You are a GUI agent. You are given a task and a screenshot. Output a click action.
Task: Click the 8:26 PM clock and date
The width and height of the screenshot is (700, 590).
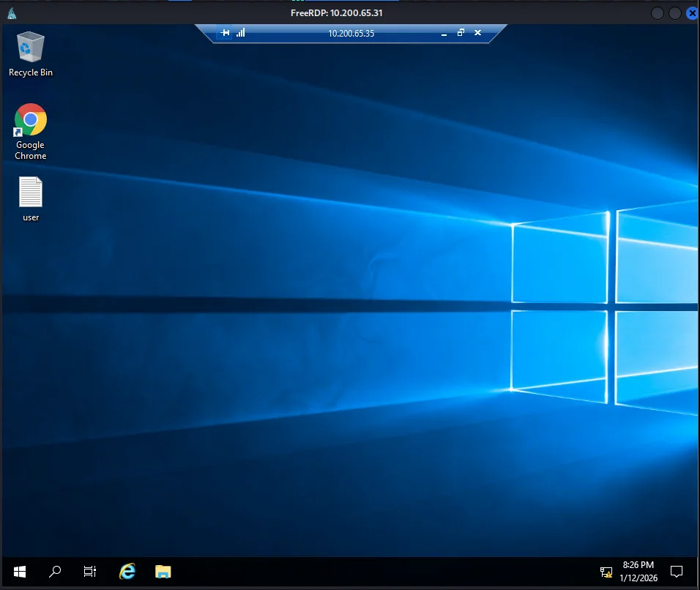(x=638, y=572)
